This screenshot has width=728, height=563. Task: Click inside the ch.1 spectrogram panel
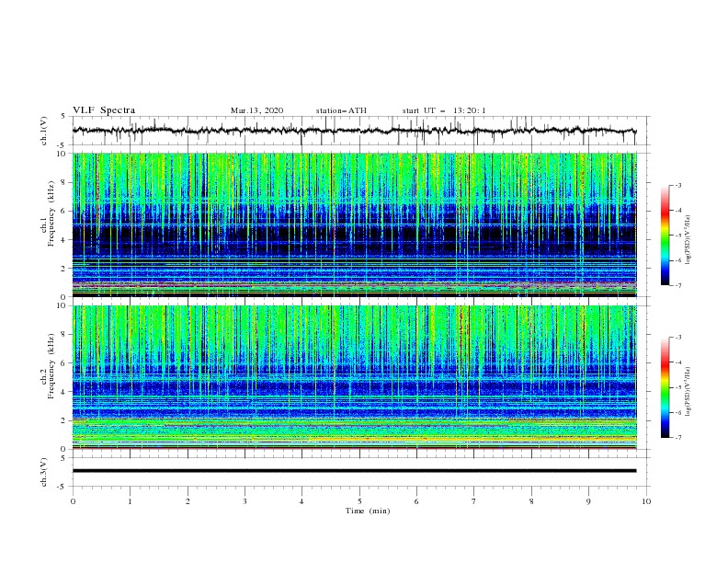[355, 224]
